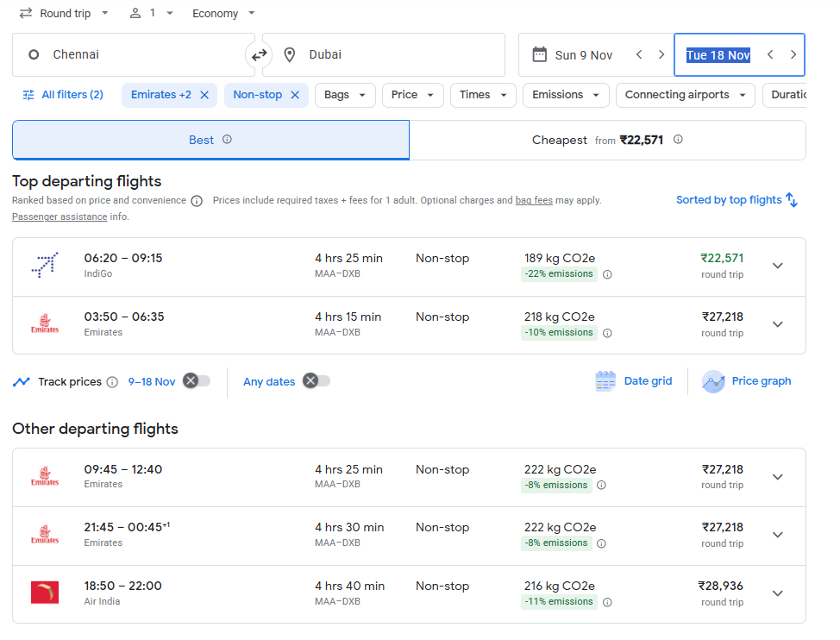Open Round trip type dropdown
This screenshot has height=640, width=840.
pos(65,14)
